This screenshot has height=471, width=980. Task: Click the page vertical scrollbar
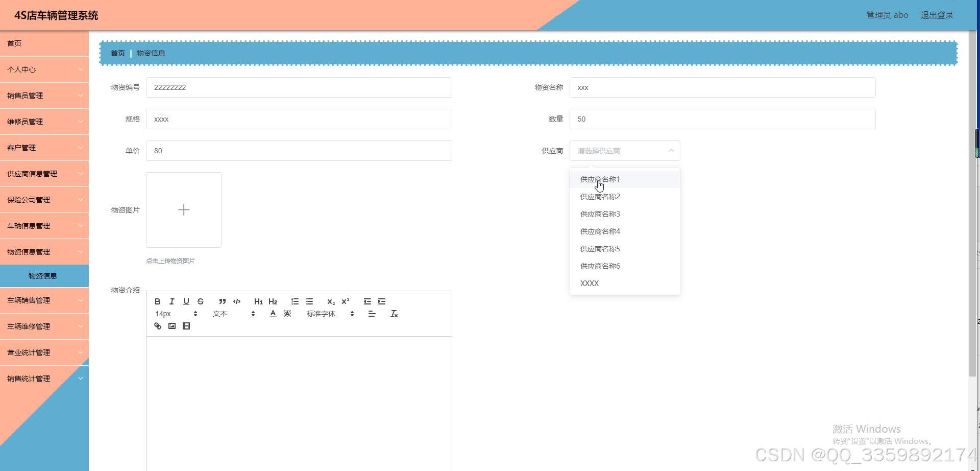pos(972,204)
